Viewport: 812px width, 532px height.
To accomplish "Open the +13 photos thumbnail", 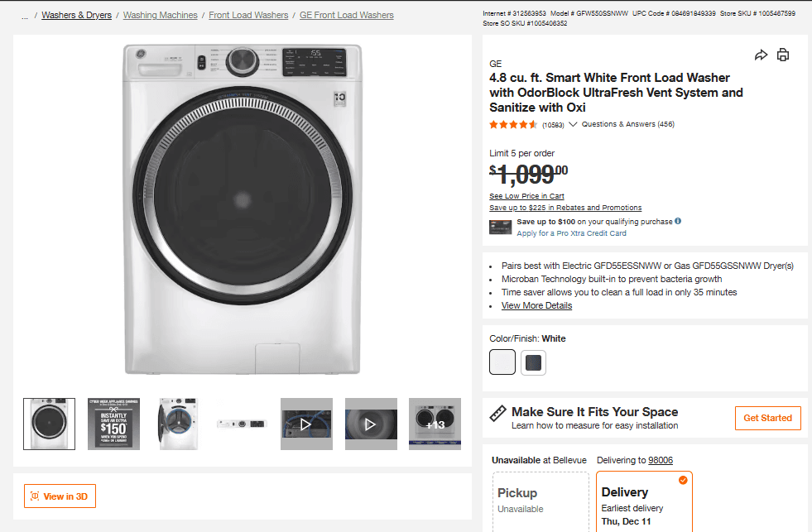I will coord(435,424).
